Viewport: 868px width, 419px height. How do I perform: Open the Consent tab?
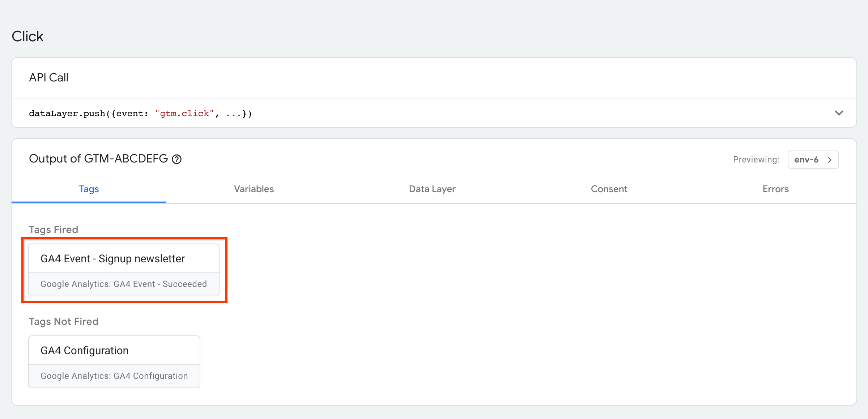pyautogui.click(x=609, y=189)
